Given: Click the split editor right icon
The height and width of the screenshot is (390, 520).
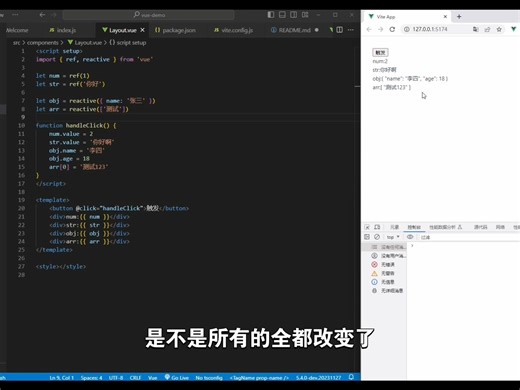Looking at the screenshot, I should [339, 30].
